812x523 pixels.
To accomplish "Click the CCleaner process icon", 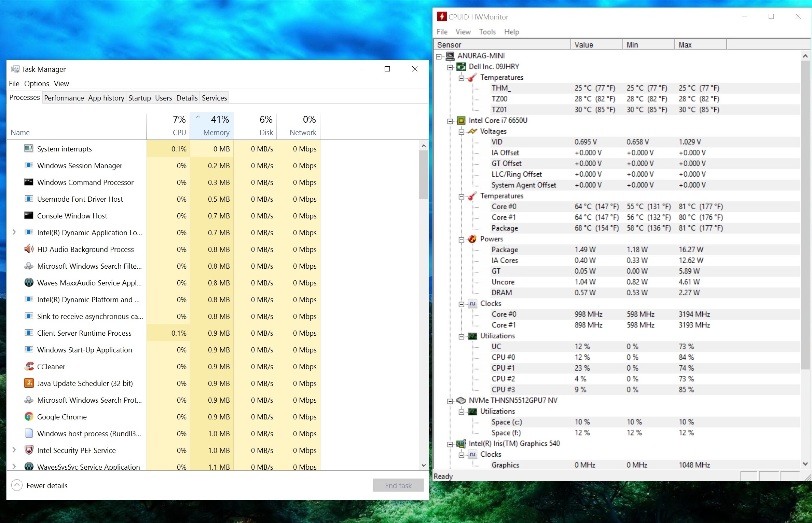I will pyautogui.click(x=29, y=366).
